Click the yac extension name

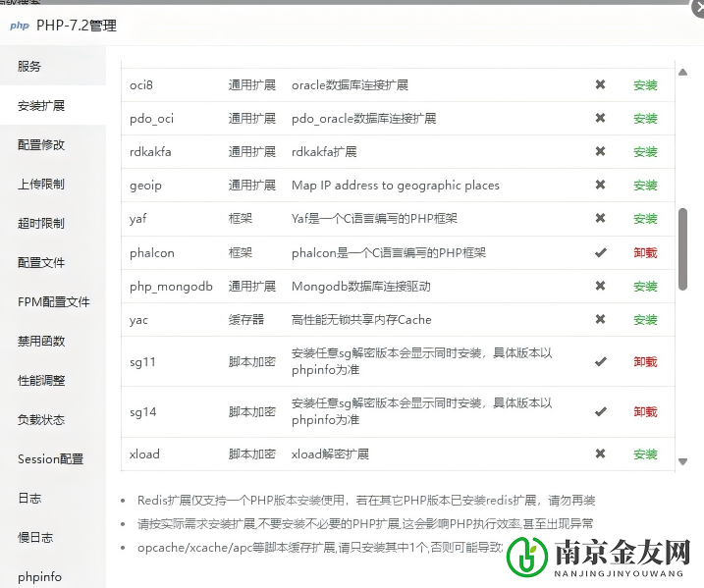click(138, 320)
